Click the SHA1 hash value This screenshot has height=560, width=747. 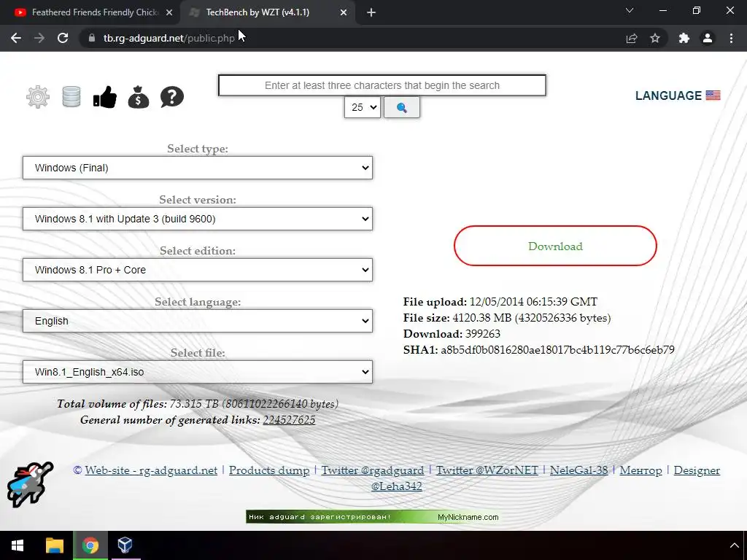[x=557, y=350]
